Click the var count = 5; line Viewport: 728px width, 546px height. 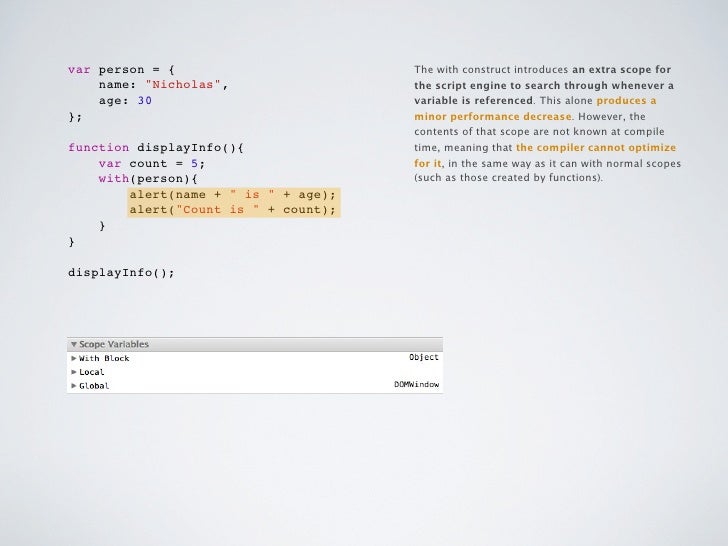tap(152, 163)
